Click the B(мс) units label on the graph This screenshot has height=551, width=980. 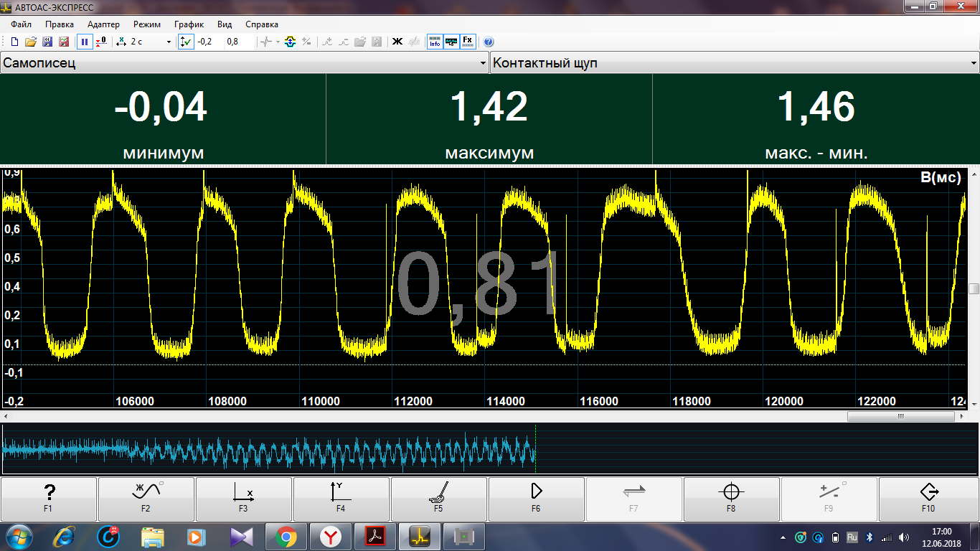(941, 178)
